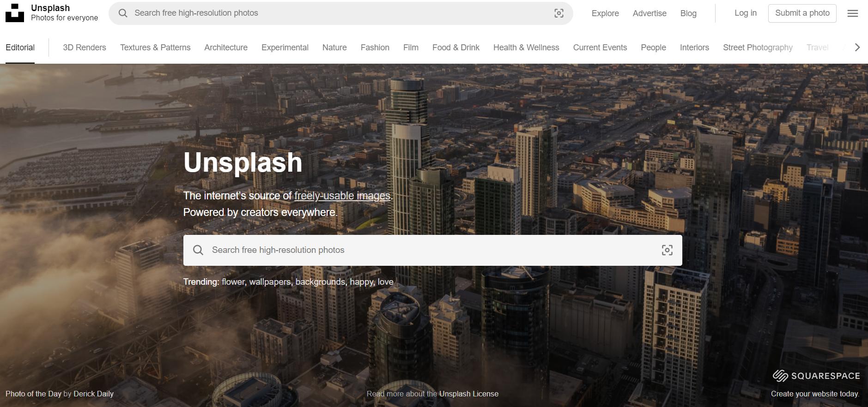View Derick Daily's profile
868x407 pixels.
93,394
